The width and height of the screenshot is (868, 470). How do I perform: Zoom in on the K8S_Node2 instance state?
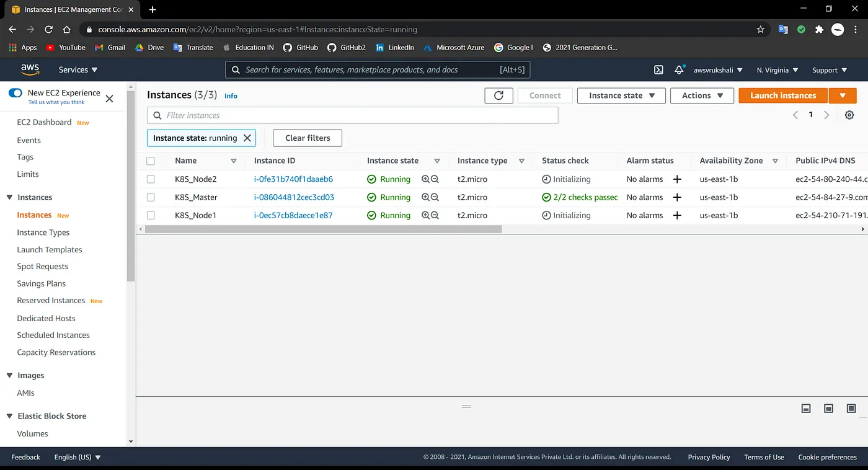[x=425, y=179]
